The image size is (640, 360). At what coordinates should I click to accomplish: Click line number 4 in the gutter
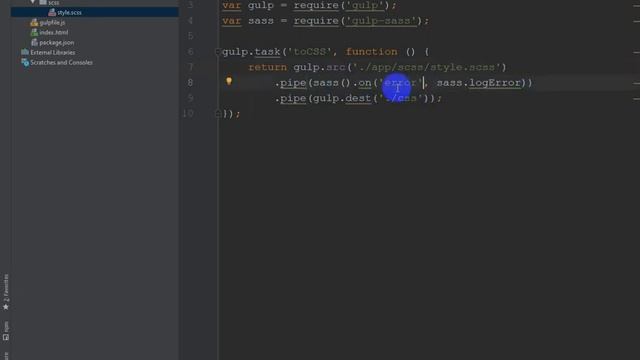(x=190, y=21)
